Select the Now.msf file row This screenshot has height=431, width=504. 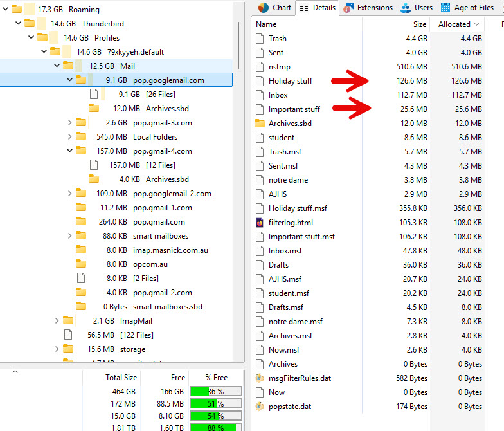tap(369, 350)
